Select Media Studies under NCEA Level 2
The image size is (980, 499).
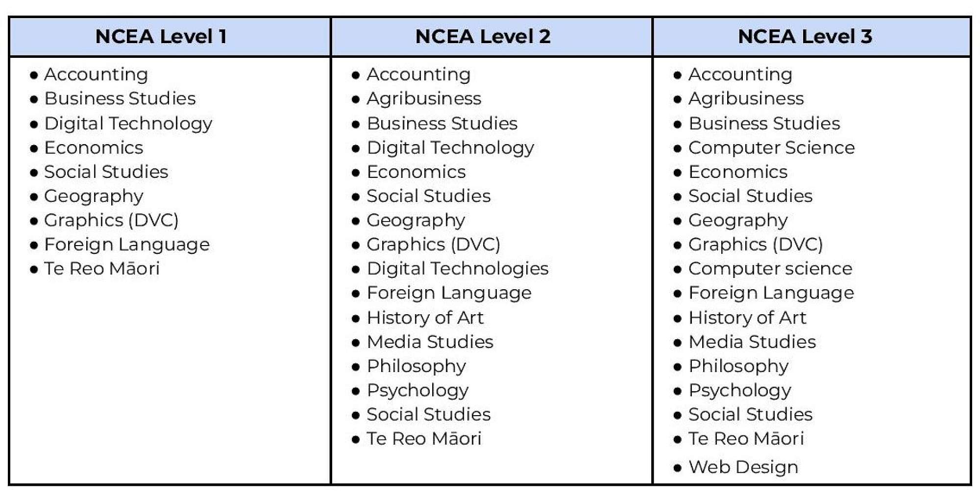pyautogui.click(x=430, y=342)
